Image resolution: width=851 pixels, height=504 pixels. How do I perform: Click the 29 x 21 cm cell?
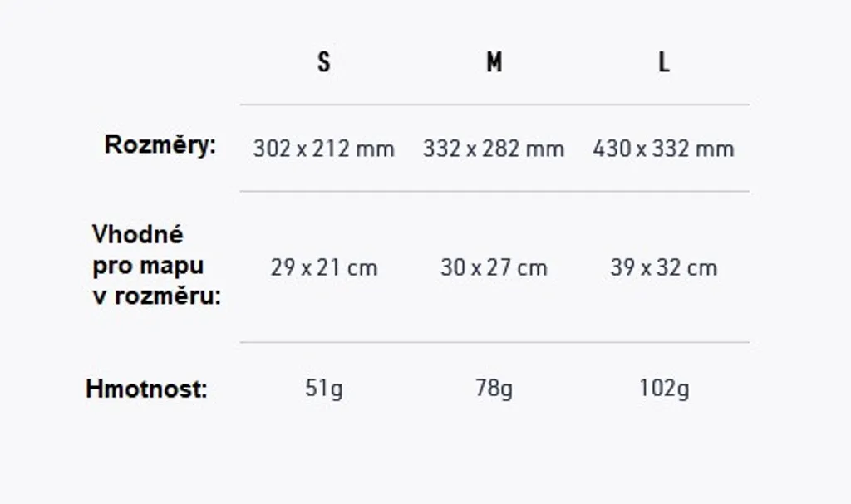[324, 267]
